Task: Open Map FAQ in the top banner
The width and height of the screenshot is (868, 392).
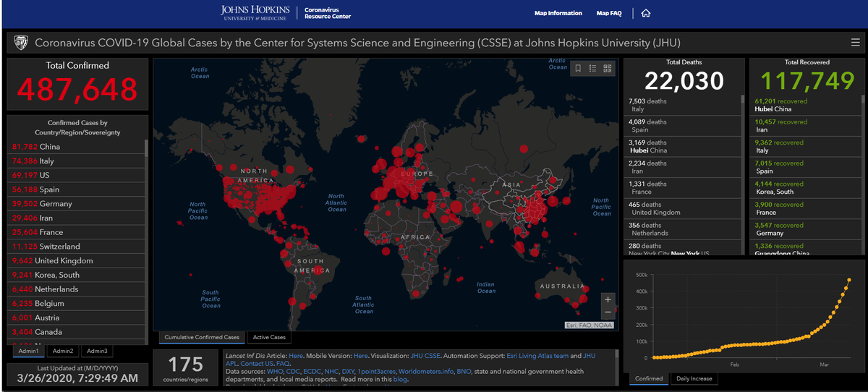Action: (x=610, y=13)
